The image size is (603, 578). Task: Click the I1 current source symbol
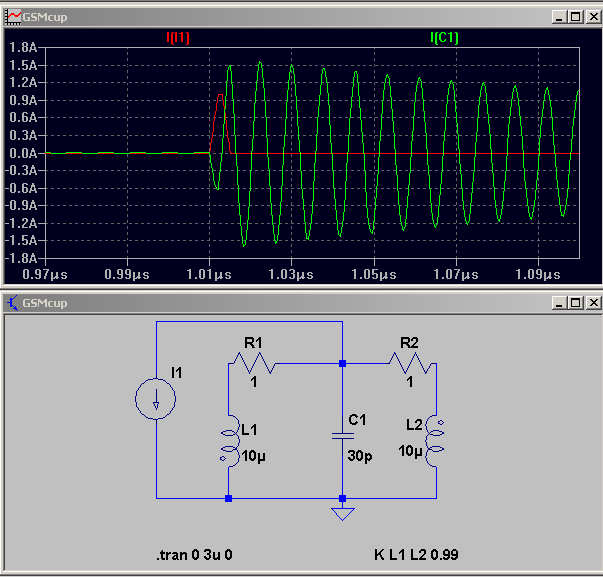coord(155,399)
